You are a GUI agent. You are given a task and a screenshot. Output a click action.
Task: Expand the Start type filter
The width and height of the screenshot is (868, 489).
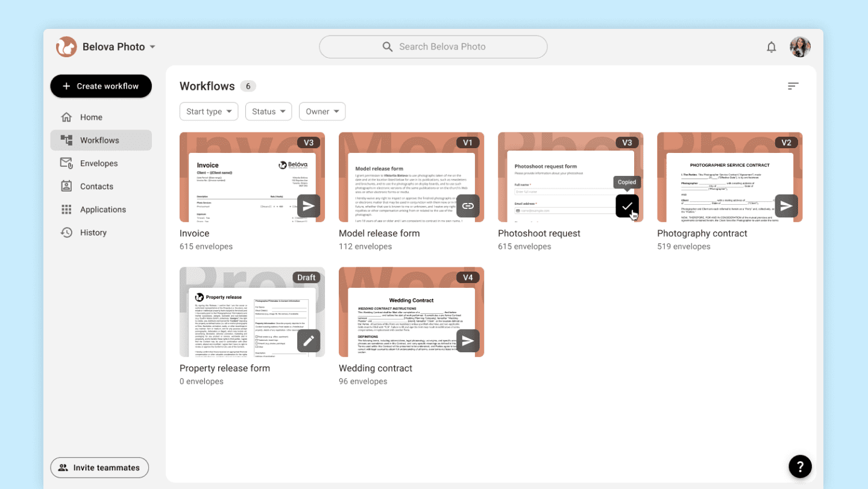pos(209,111)
